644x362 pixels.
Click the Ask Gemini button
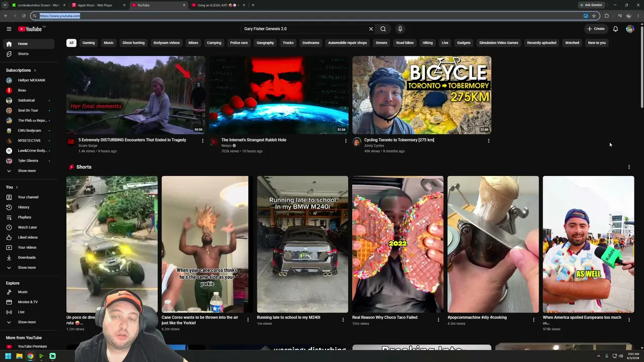click(x=591, y=5)
